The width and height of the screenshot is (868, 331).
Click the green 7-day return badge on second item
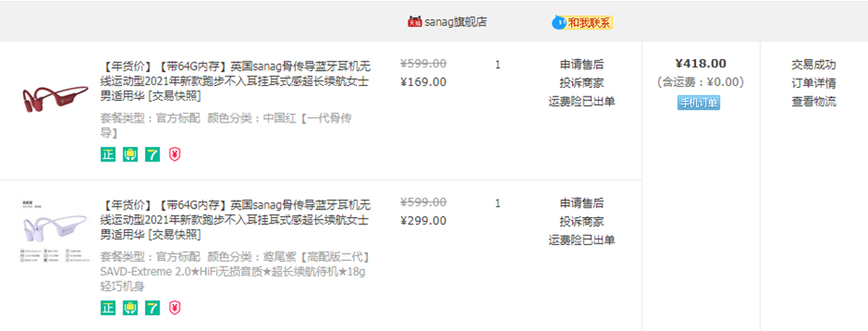pyautogui.click(x=152, y=308)
